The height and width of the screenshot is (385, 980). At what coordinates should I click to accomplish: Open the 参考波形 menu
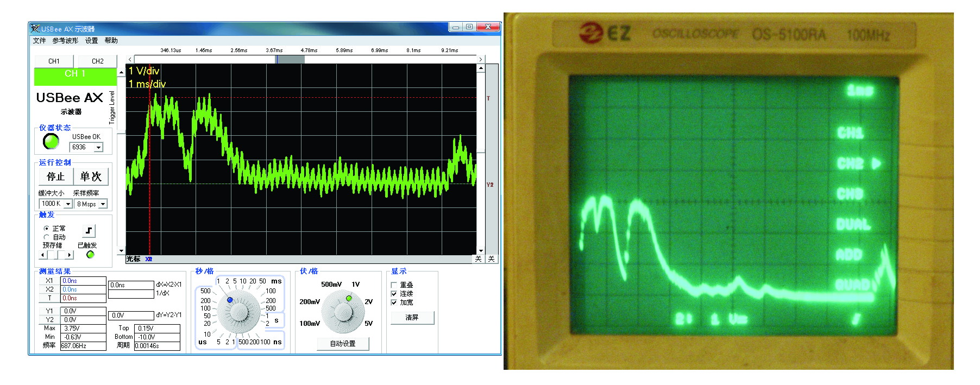click(x=65, y=41)
